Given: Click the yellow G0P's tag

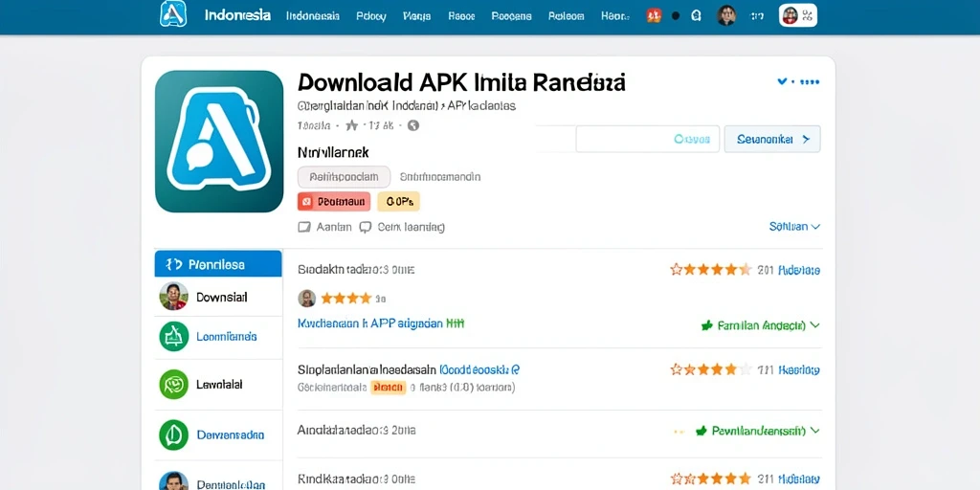Looking at the screenshot, I should pyautogui.click(x=399, y=202).
